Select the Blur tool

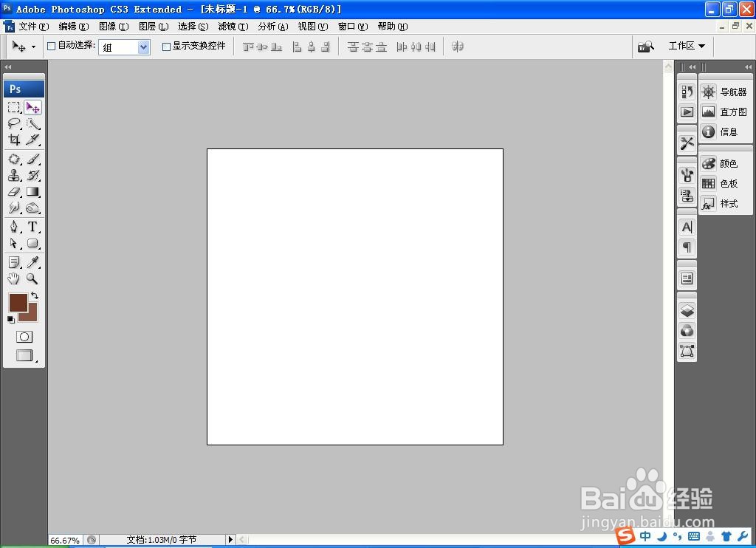click(x=14, y=208)
